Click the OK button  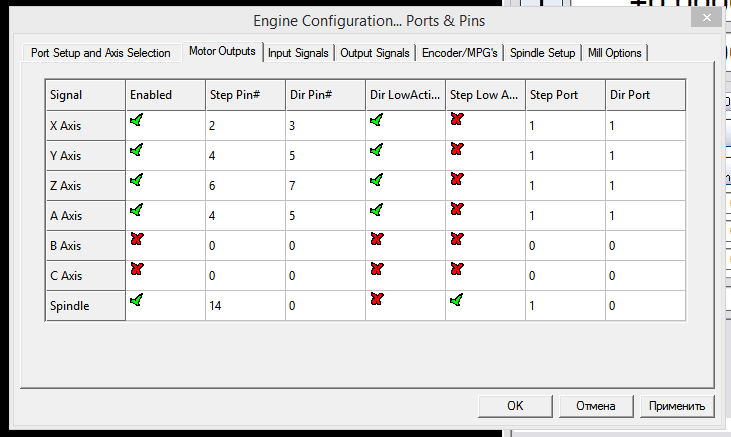click(x=515, y=406)
